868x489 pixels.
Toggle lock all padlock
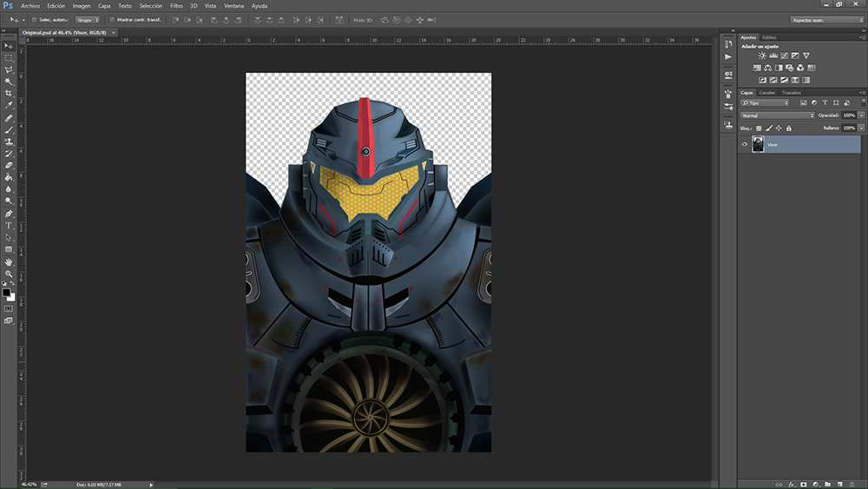(x=789, y=129)
